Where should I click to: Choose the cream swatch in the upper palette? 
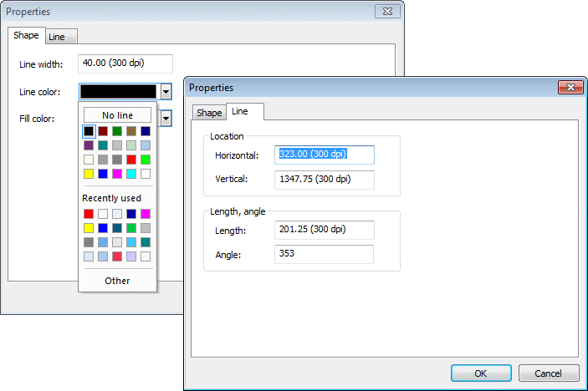click(89, 160)
